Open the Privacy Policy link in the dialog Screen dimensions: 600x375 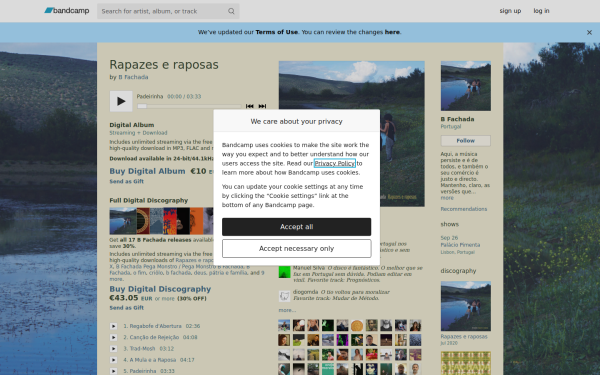[335, 163]
